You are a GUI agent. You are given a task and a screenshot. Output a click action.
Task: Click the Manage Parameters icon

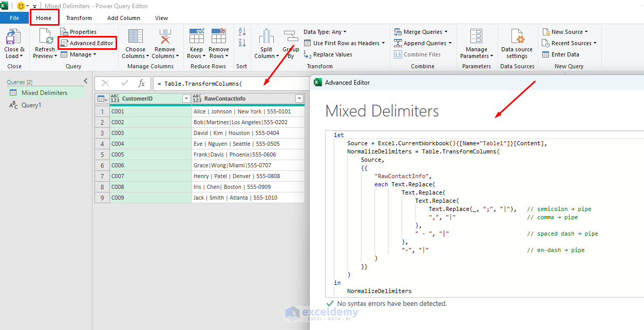coord(477,36)
